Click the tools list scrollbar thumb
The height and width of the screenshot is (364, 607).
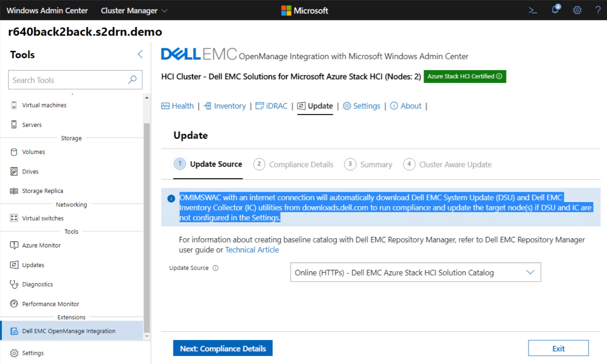click(147, 227)
